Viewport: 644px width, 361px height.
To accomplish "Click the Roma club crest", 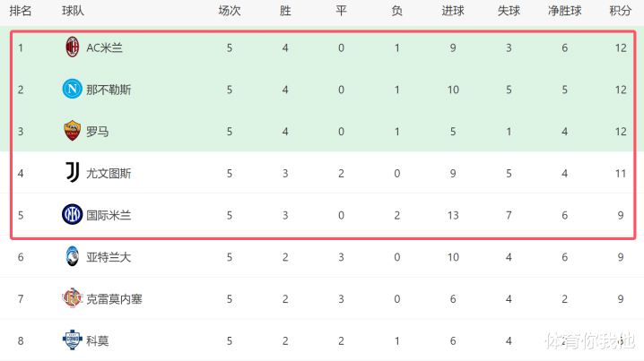I will coord(72,131).
